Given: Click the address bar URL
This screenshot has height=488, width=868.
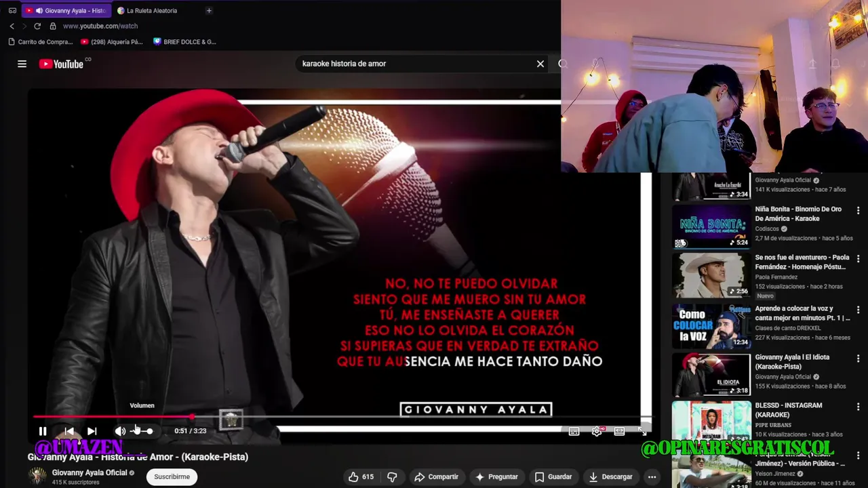Looking at the screenshot, I should (100, 26).
